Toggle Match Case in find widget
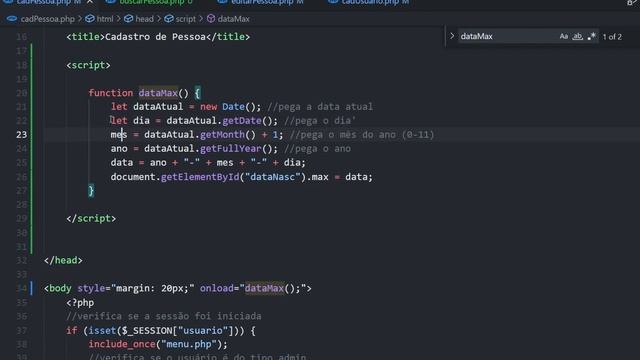640x360 pixels. pos(564,36)
